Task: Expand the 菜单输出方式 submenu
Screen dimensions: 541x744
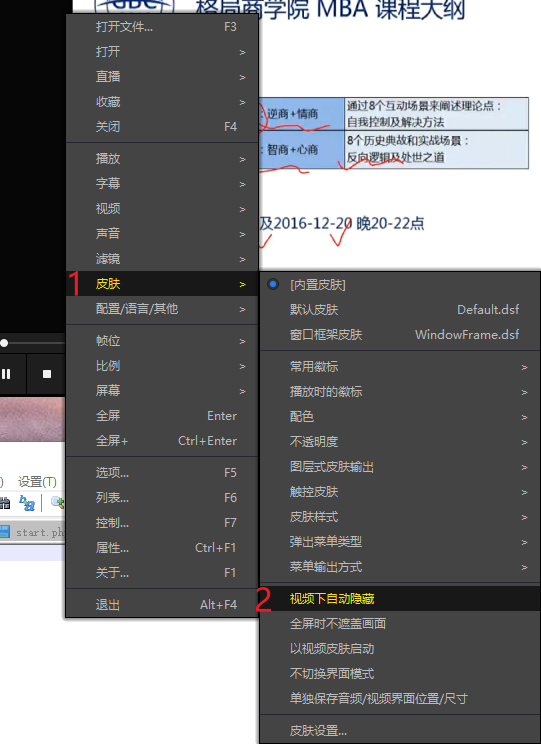Action: pos(400,567)
